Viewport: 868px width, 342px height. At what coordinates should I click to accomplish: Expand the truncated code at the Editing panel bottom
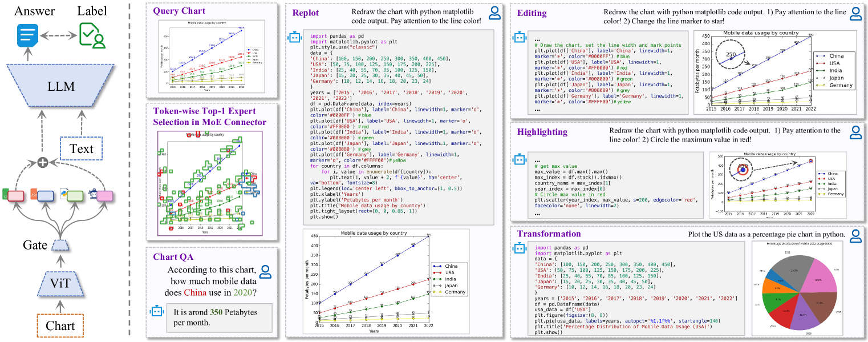pos(537,110)
